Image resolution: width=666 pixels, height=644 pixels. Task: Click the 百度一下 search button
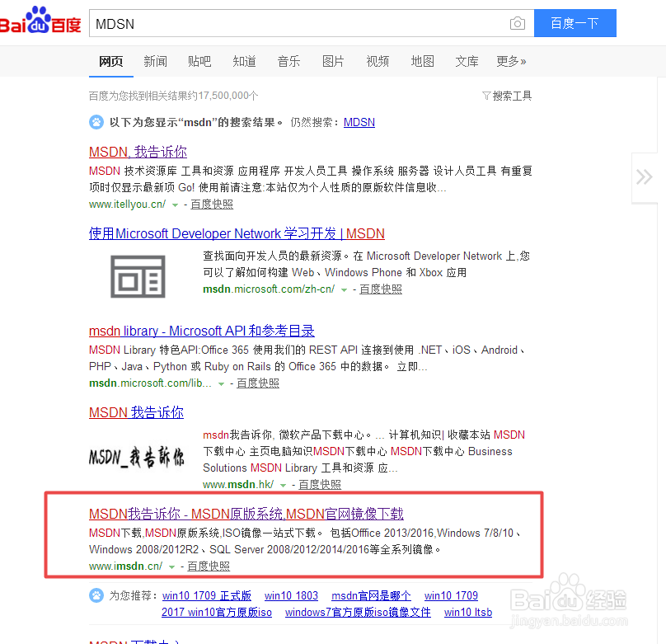(x=575, y=23)
